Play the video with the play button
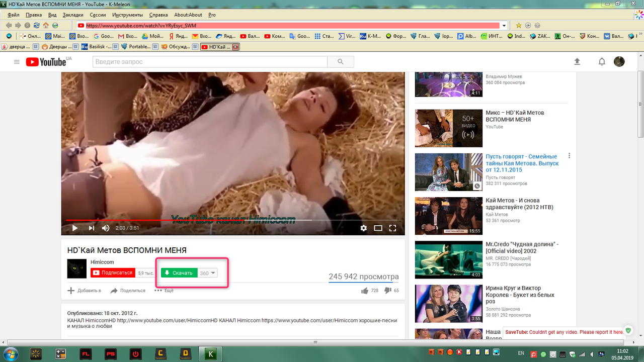 75,228
